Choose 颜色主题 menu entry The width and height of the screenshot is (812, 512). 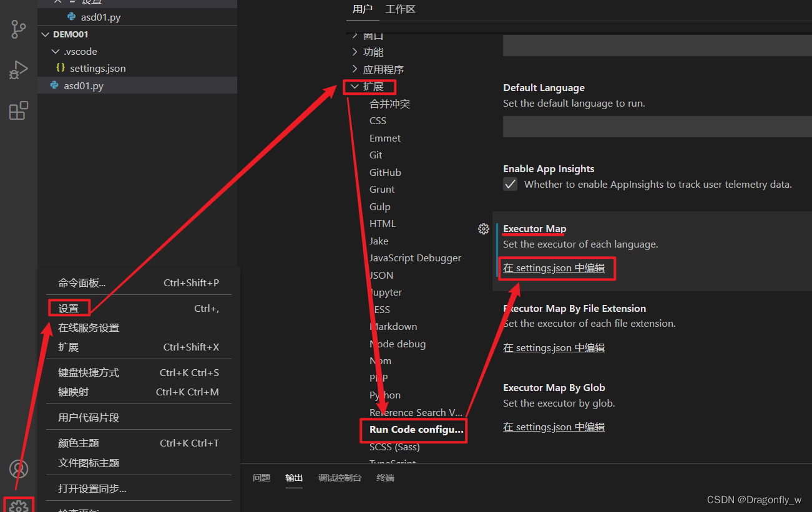point(139,443)
